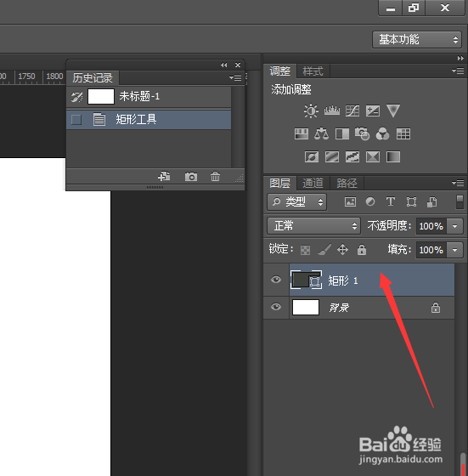Screen dimensions: 468x476
Task: Add a Black & White adjustment
Action: click(342, 134)
